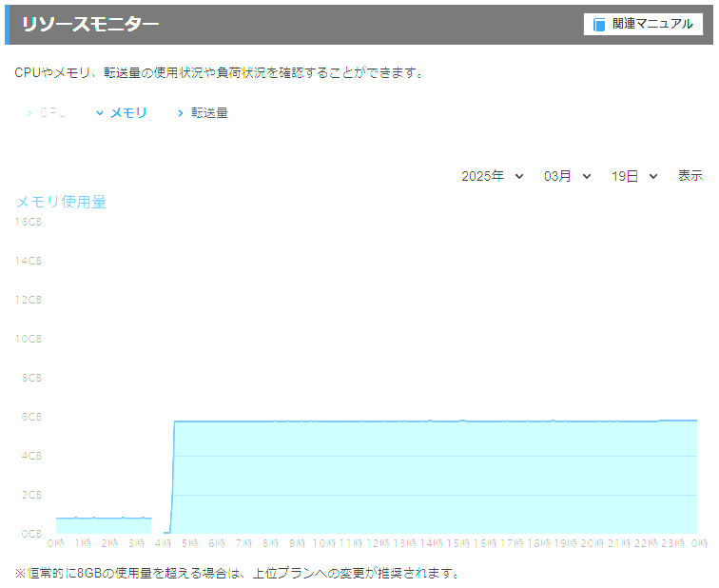This screenshot has height=588, width=719.
Task: Click the blue book icon in 関連マニュアル
Action: point(599,25)
